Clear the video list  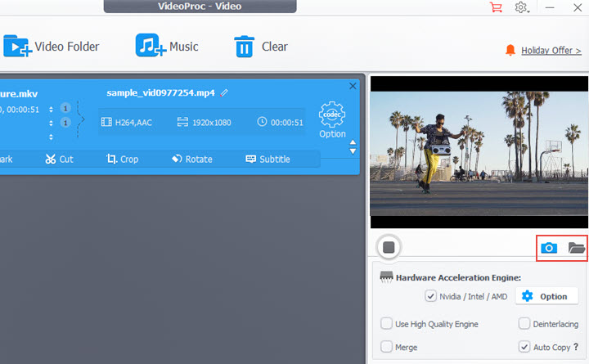261,46
